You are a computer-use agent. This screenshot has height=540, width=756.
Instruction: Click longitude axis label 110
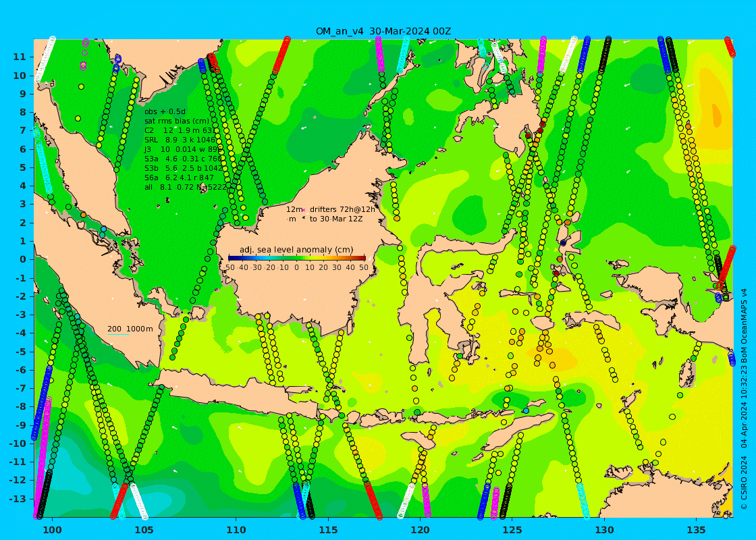(x=236, y=530)
